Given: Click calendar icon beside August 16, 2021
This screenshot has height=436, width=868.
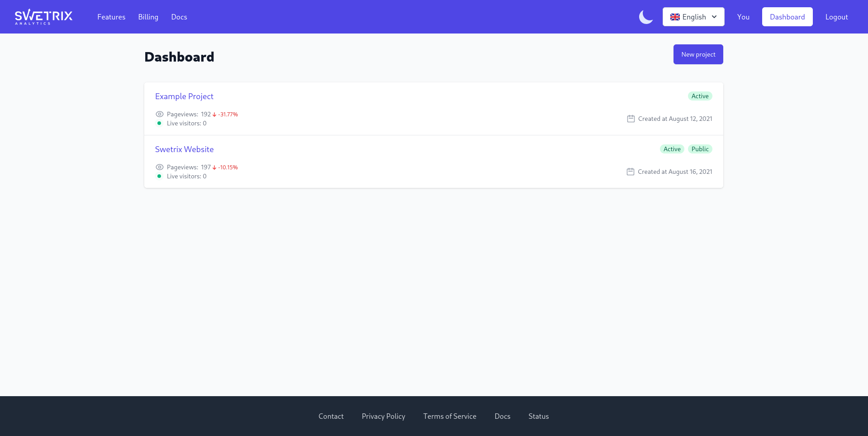Looking at the screenshot, I should (630, 172).
